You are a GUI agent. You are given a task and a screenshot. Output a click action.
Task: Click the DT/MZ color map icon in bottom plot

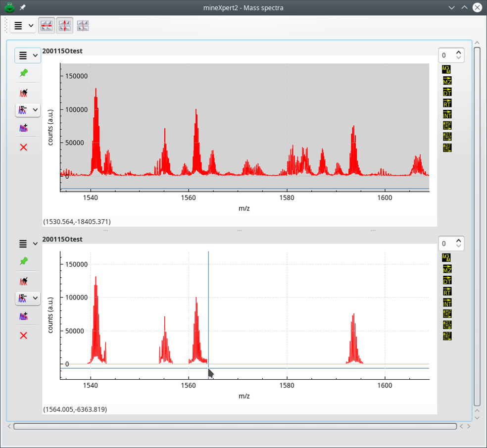click(447, 325)
